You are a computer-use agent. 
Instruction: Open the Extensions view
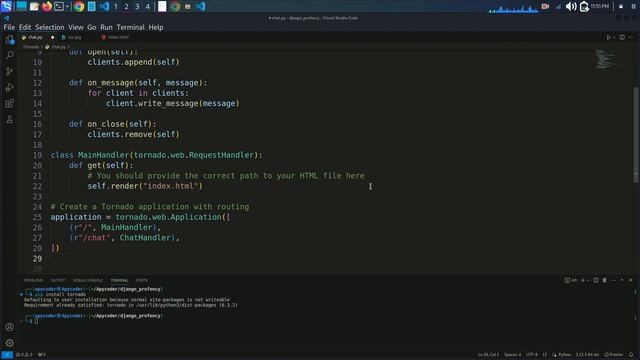tap(10, 103)
